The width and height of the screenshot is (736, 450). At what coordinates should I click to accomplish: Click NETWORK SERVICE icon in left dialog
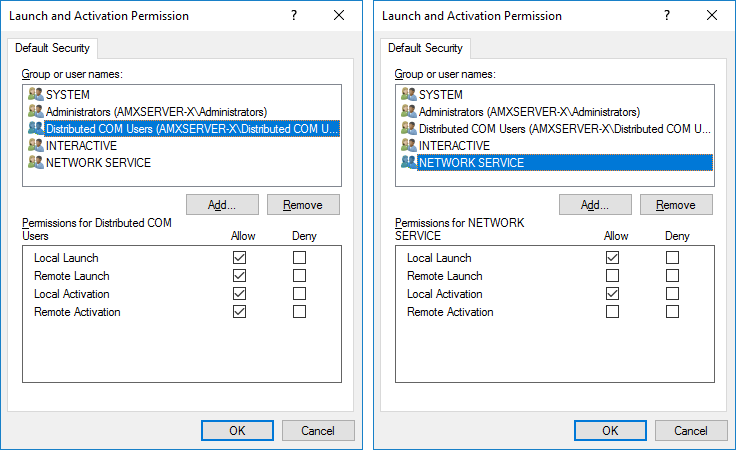coord(36,162)
